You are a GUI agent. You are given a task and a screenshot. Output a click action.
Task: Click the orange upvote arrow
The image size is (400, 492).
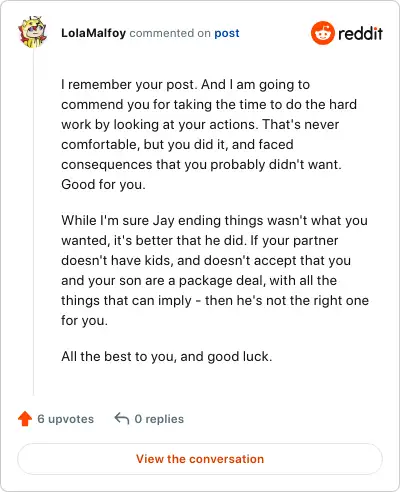(x=25, y=419)
